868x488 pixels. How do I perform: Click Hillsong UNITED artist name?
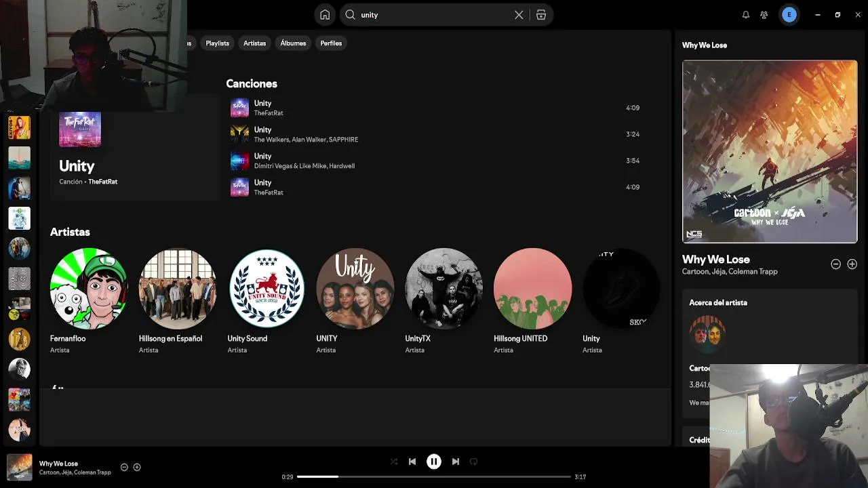coord(520,338)
